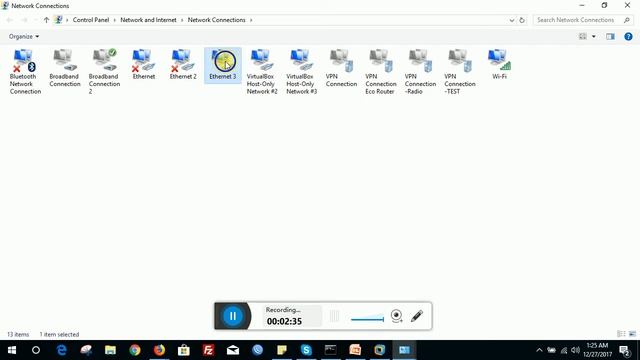Expand the address bar history dropdown

coord(512,20)
